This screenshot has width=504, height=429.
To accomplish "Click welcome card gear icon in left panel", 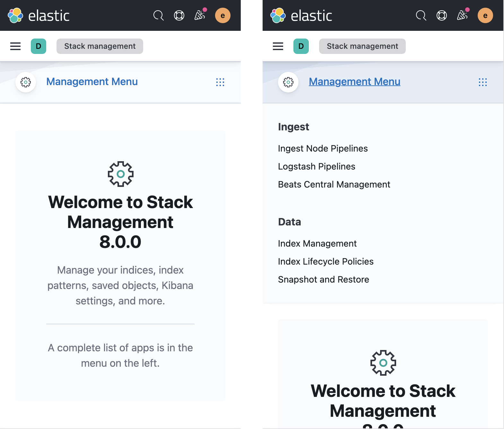I will pyautogui.click(x=120, y=174).
